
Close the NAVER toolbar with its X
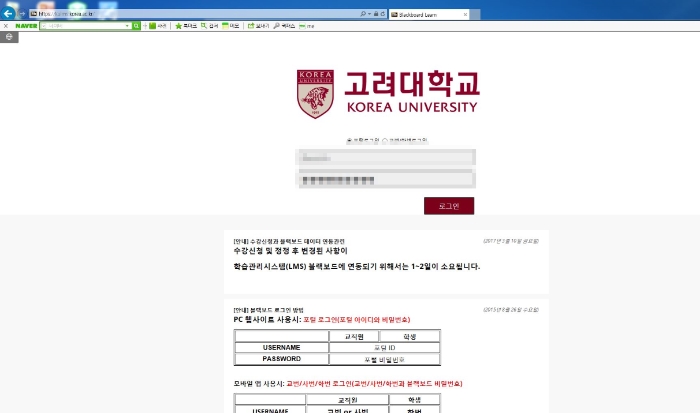point(6,26)
